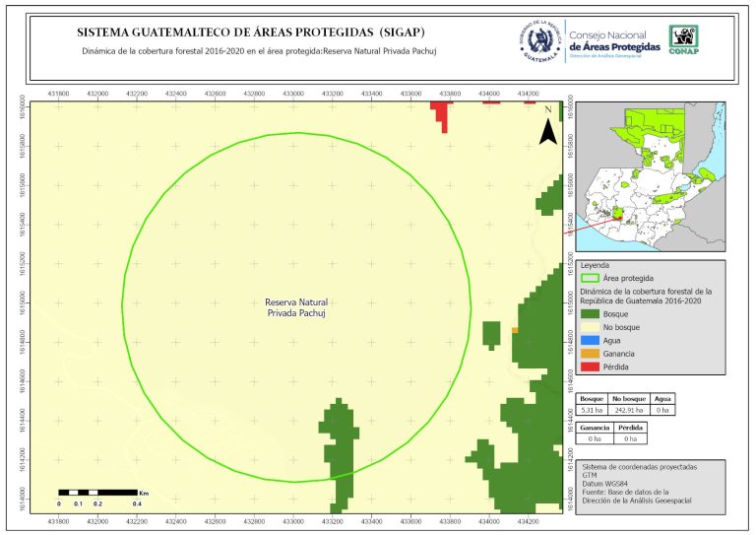This screenshot has width=756, height=535.
Task: Click the Leyenda heading in legend panel
Action: pos(596,265)
